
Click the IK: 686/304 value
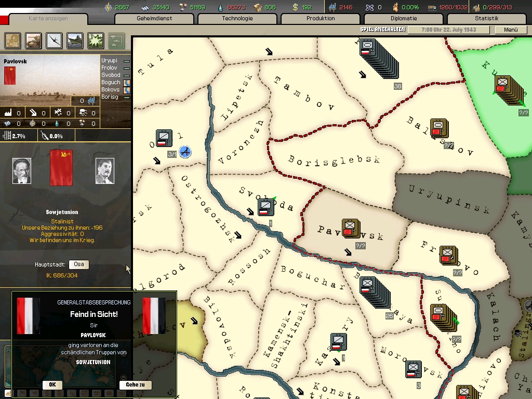pyautogui.click(x=62, y=275)
